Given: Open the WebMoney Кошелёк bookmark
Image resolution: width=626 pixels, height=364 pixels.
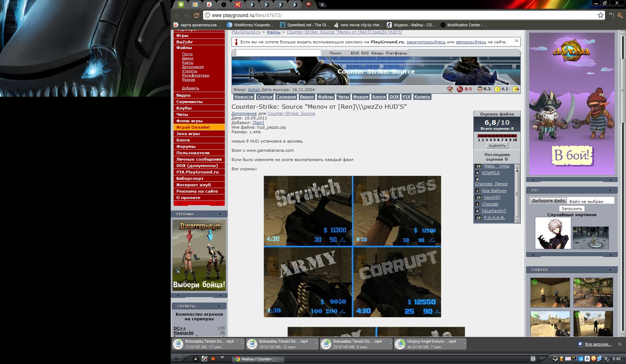Looking at the screenshot, I should [x=250, y=25].
